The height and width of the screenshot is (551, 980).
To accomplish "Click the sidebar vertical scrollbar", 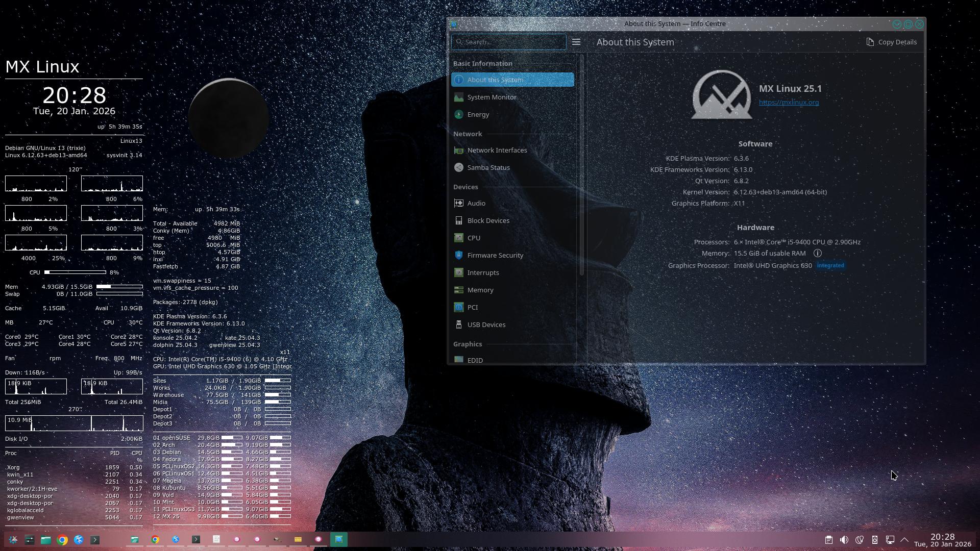I will [x=581, y=163].
